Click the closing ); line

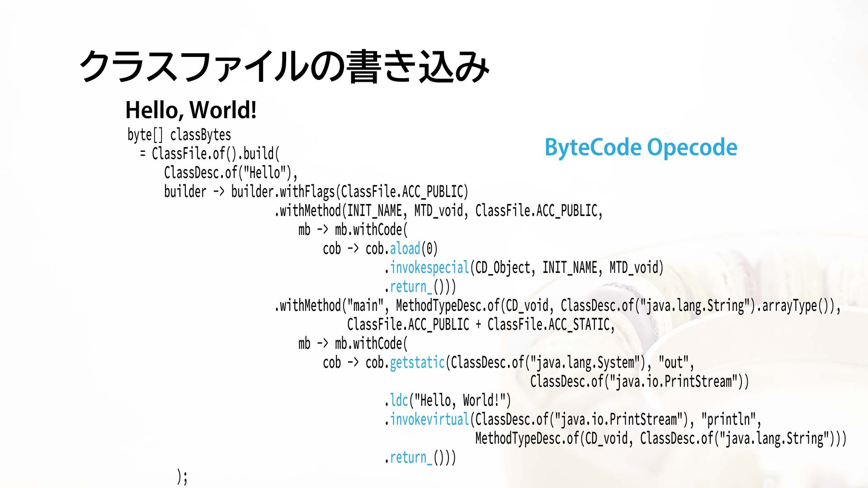click(182, 476)
